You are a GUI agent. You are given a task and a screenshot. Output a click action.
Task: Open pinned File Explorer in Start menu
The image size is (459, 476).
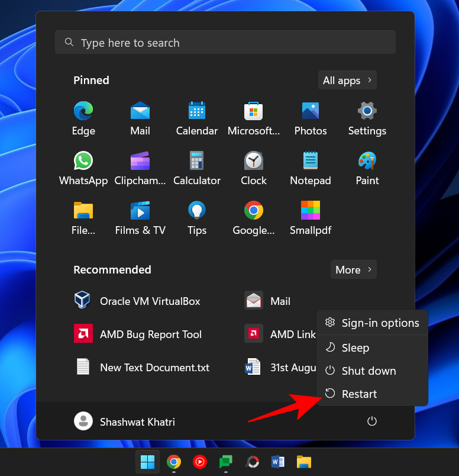[x=83, y=218]
